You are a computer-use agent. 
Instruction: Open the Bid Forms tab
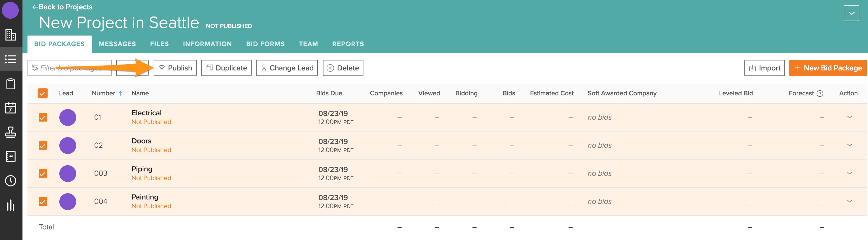tap(265, 44)
